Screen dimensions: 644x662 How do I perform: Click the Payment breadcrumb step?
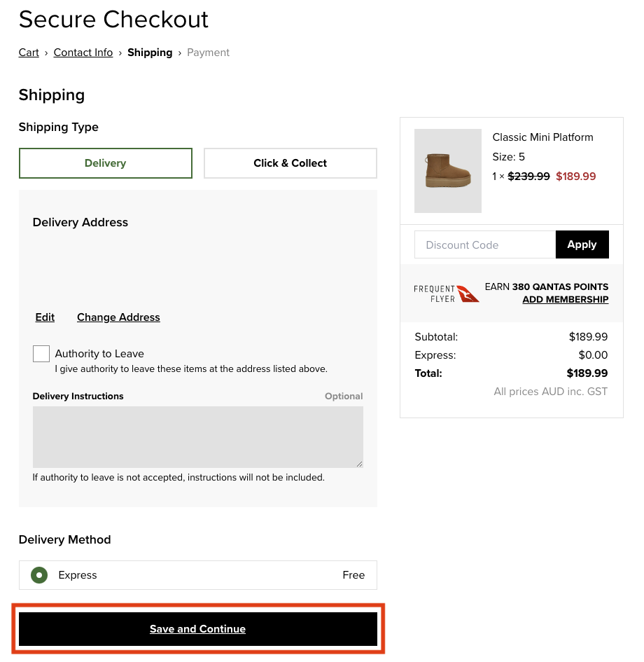[x=208, y=53]
